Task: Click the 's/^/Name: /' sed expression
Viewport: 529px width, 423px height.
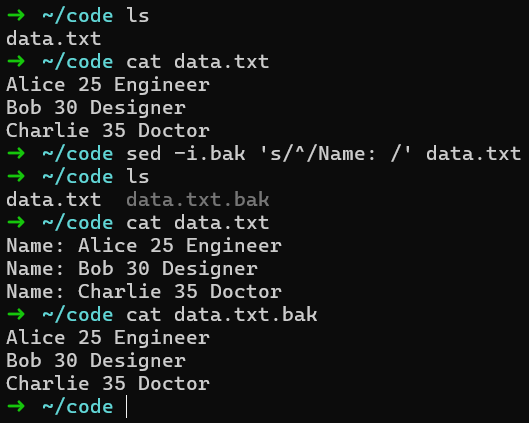Action: pyautogui.click(x=335, y=154)
